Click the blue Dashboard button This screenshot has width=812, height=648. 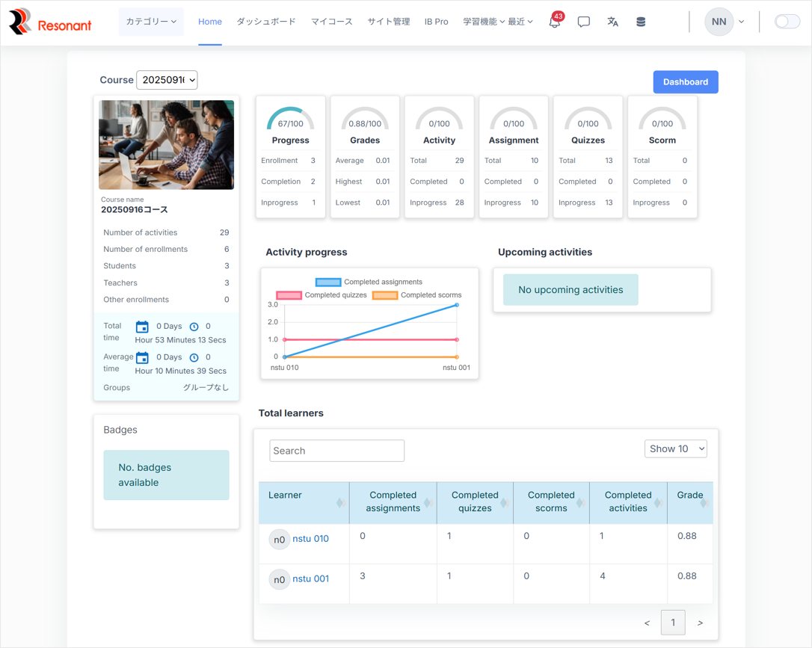point(685,82)
